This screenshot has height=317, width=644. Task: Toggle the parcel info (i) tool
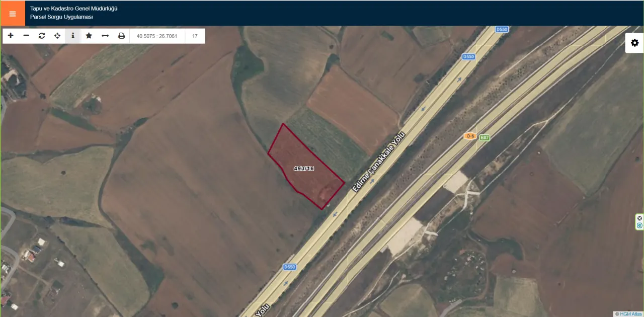[73, 36]
